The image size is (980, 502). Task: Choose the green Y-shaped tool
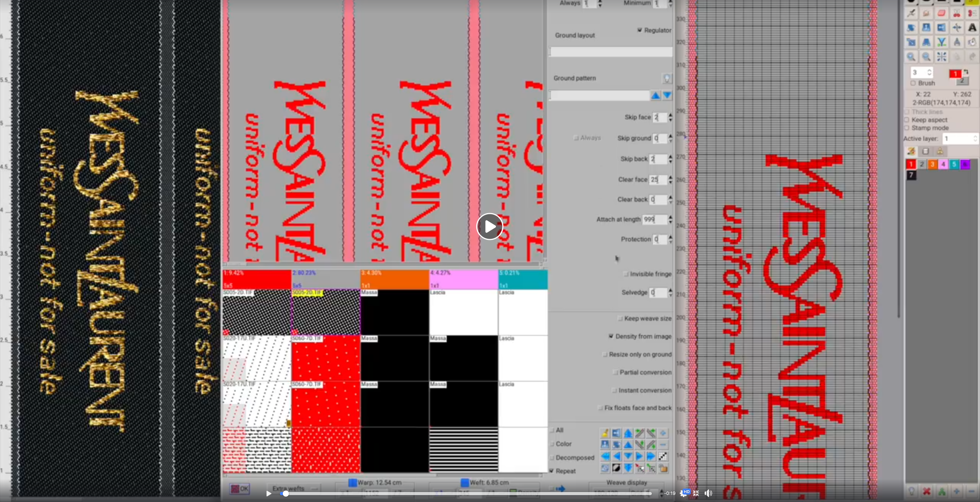[x=941, y=42]
